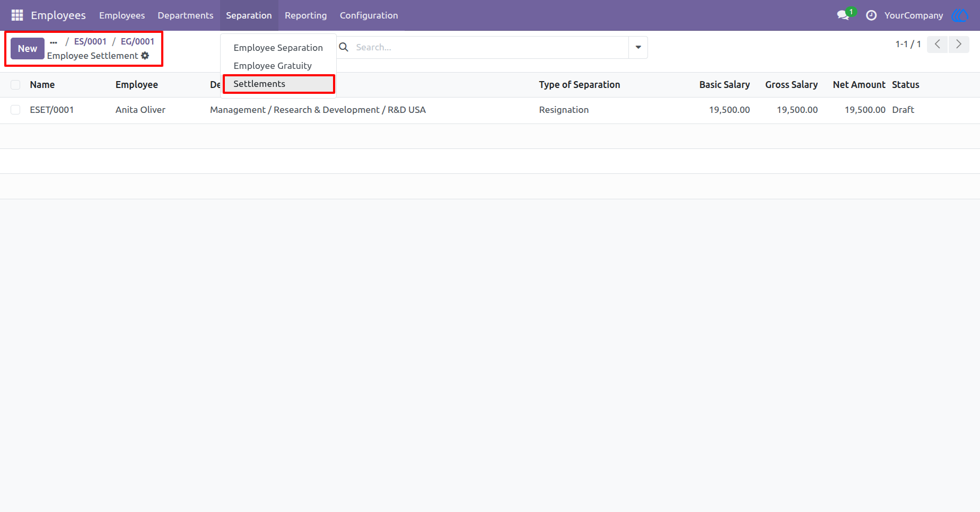Select all records with header checkbox
Viewport: 980px width, 512px height.
(15, 85)
